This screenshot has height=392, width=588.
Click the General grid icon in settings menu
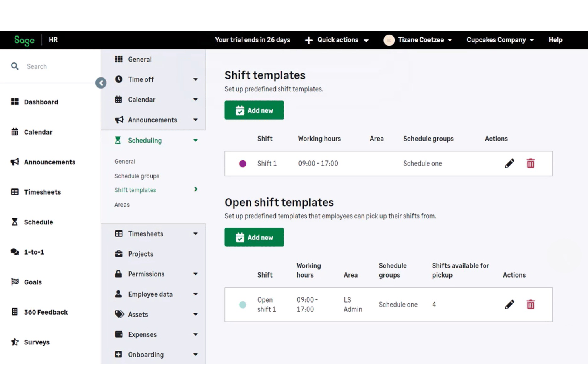click(119, 59)
